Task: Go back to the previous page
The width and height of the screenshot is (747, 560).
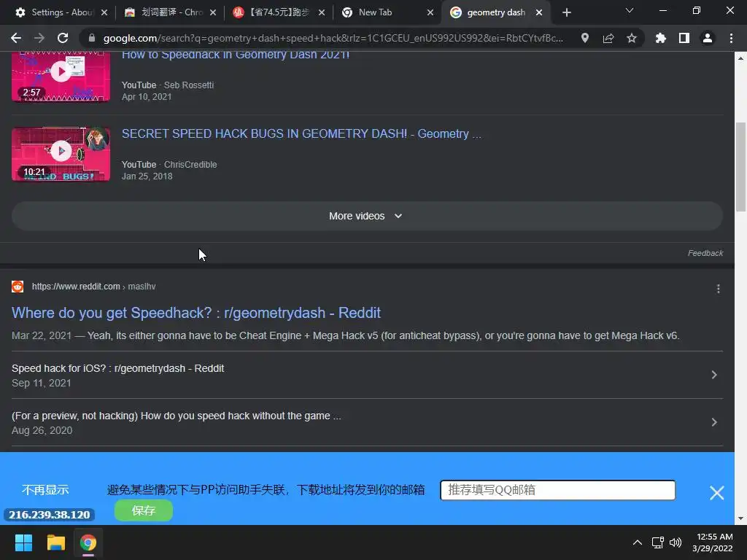Action: [x=16, y=38]
